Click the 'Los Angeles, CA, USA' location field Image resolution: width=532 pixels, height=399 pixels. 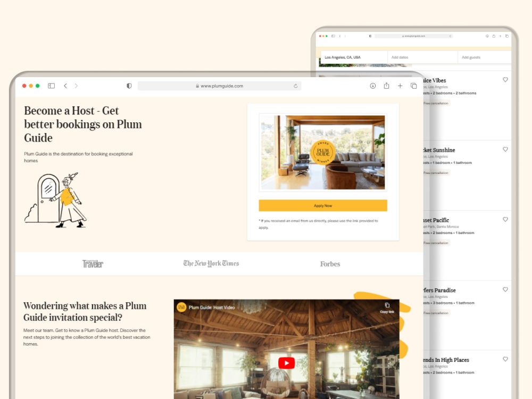(x=354, y=57)
